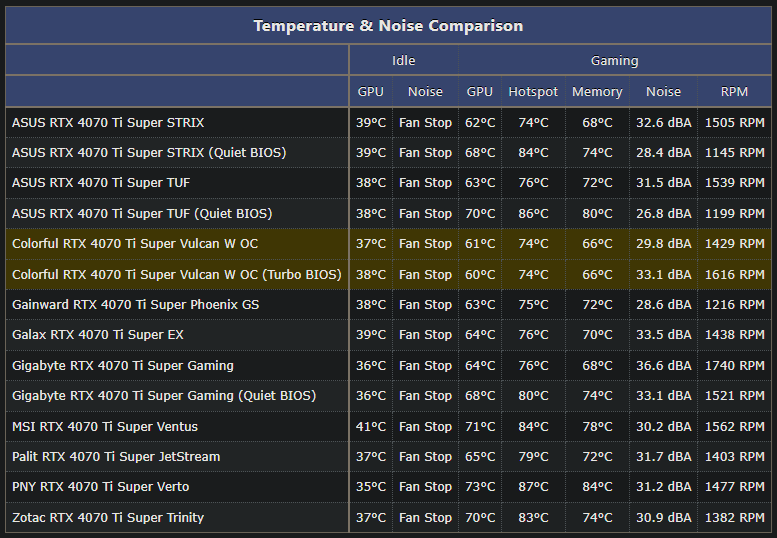This screenshot has height=538, width=777.
Task: Click the Hotspot column header
Action: 533,92
